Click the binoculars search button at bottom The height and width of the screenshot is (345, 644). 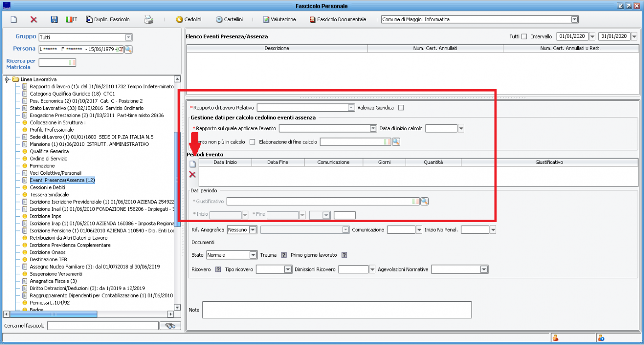[x=170, y=326]
